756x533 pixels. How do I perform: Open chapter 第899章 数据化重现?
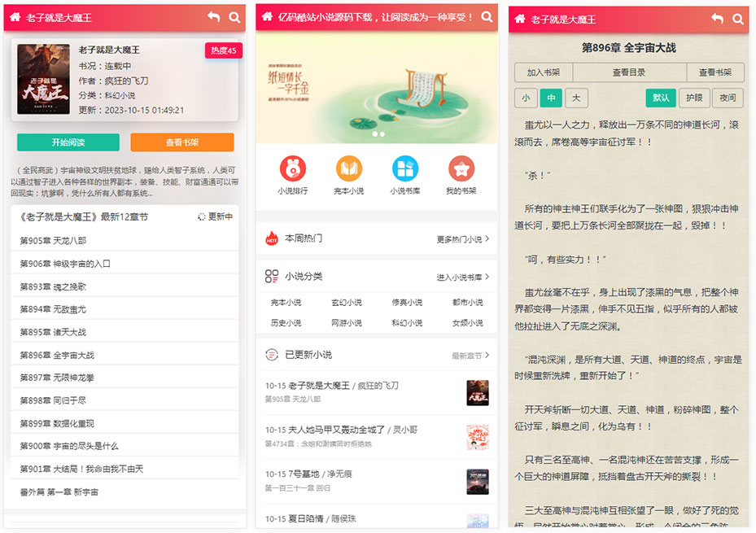(125, 424)
